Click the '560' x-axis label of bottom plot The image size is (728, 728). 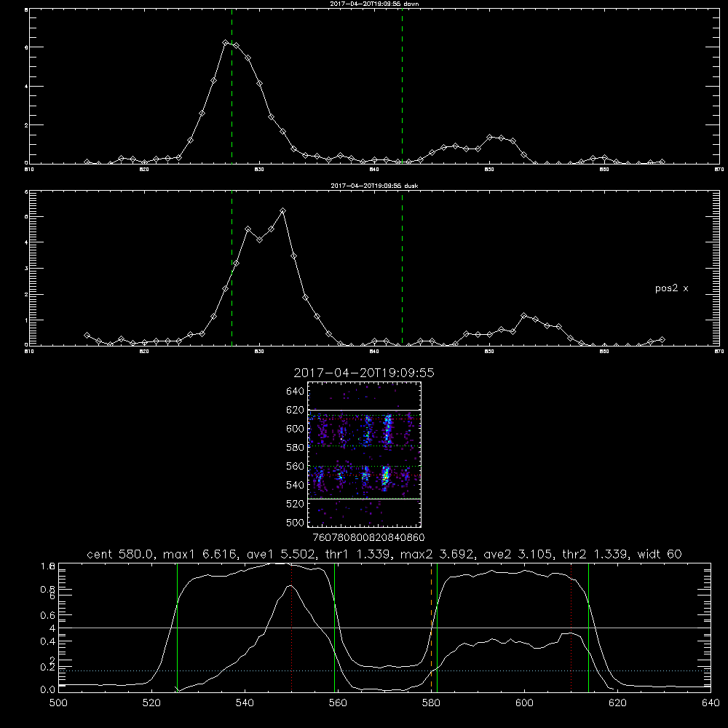pos(338,703)
